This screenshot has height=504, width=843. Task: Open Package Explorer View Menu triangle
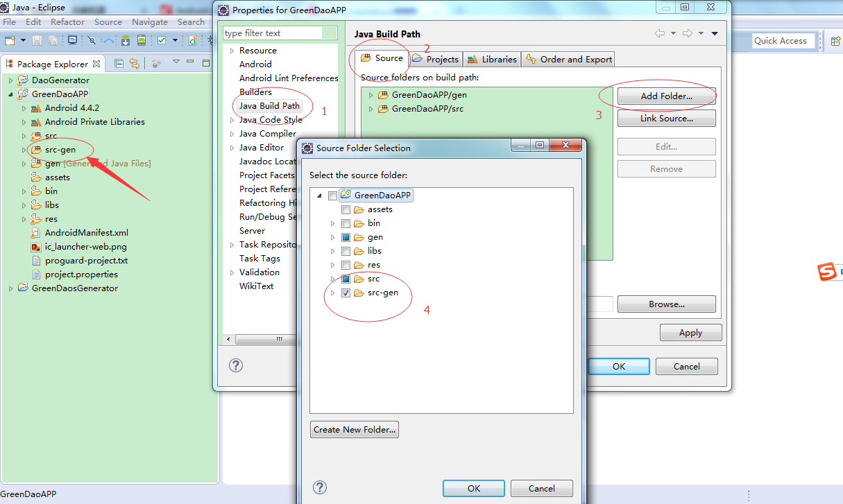coord(176,62)
